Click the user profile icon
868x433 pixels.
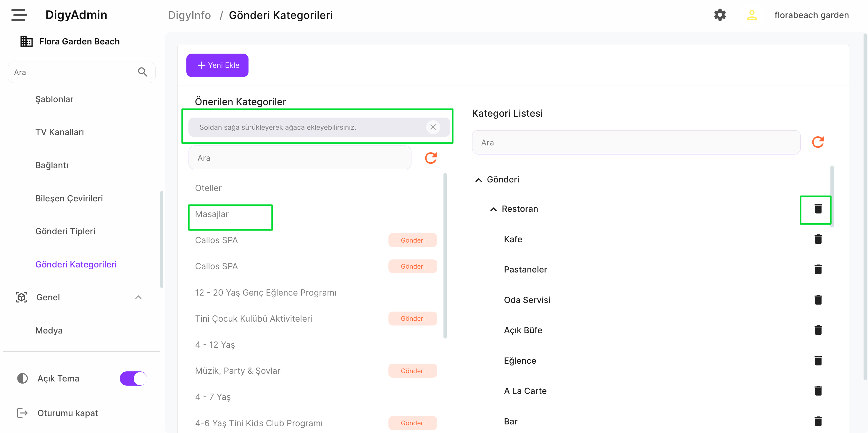coord(751,15)
